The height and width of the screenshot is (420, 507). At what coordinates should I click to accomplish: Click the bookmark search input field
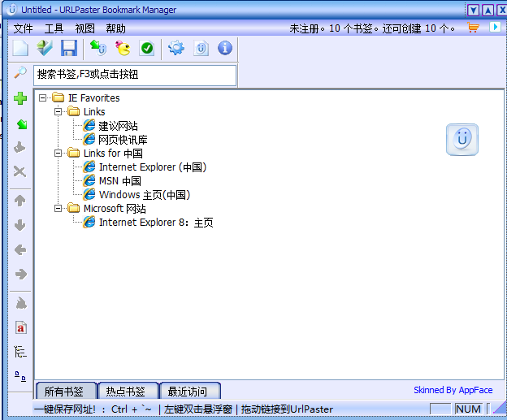[135, 76]
